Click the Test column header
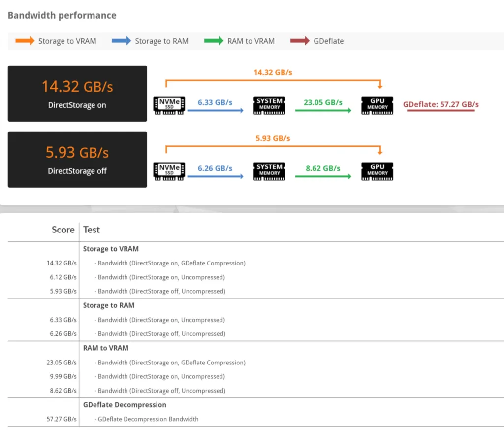 click(x=92, y=230)
